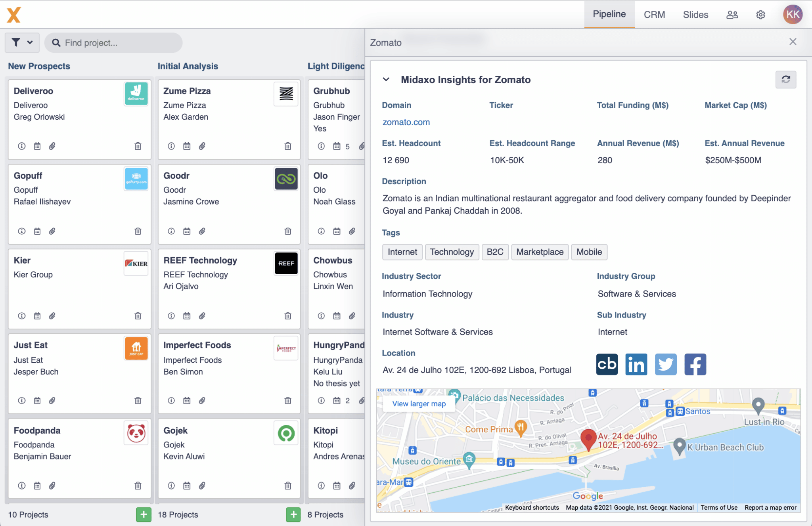Screen dimensions: 812x526
Task: Select the B2C tag
Action: pos(495,252)
